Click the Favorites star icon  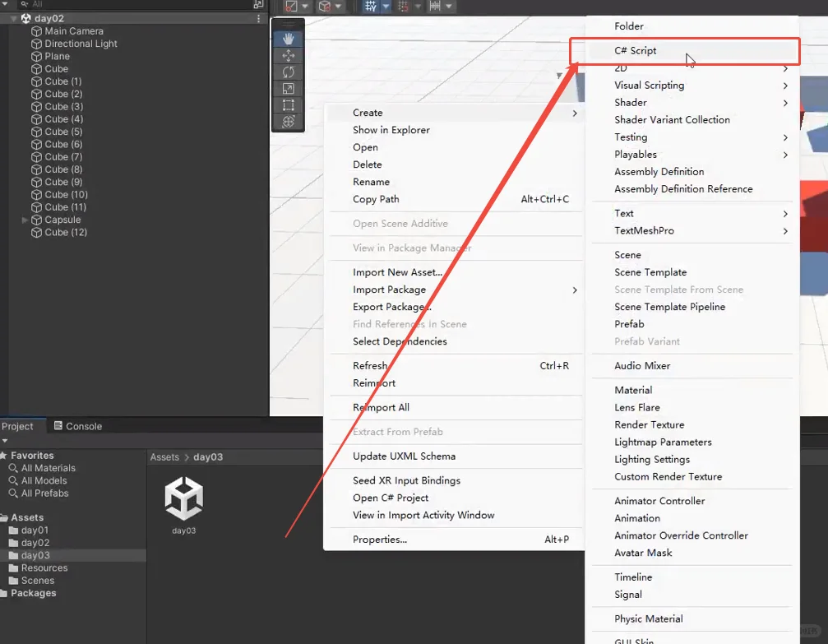(x=3, y=456)
